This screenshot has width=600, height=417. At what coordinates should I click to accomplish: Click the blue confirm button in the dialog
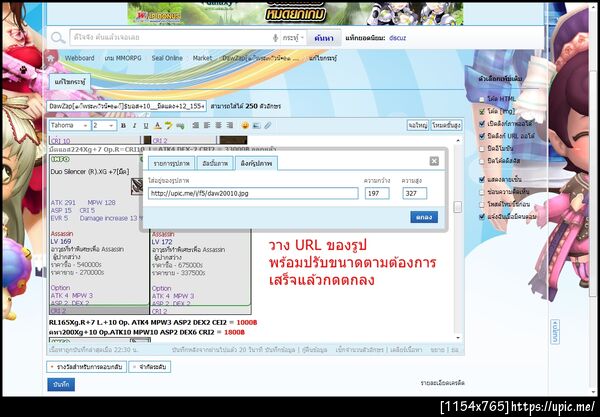[424, 217]
